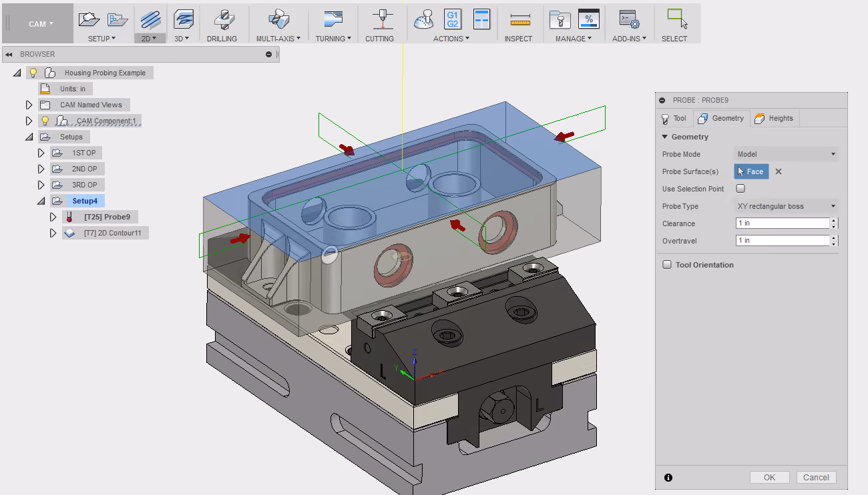Open the SETUP dropdown menu
Image resolution: width=868 pixels, height=495 pixels.
[x=101, y=39]
